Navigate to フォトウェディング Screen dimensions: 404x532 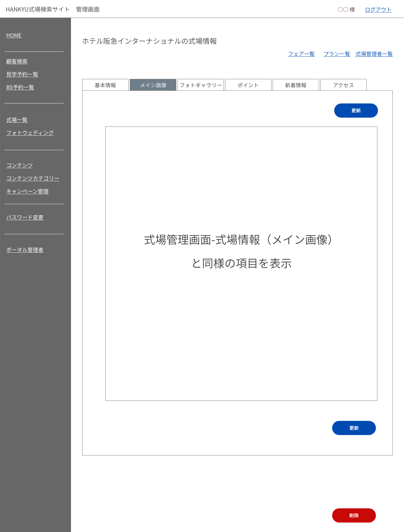(30, 133)
